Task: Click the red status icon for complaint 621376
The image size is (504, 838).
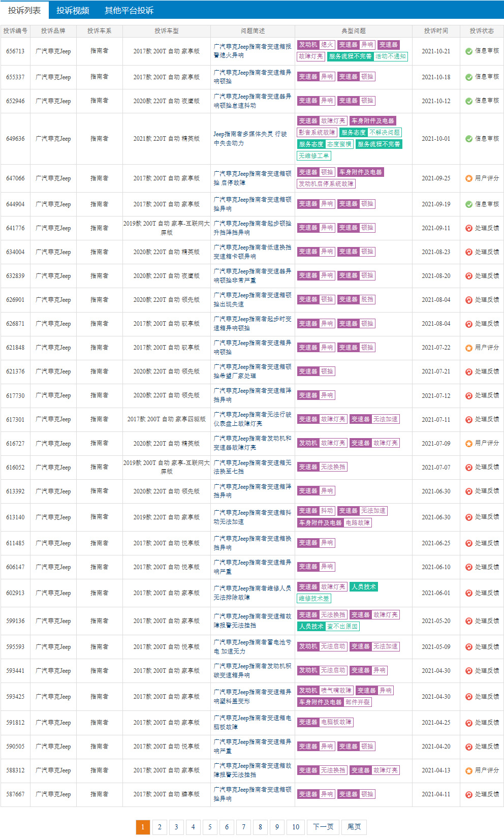Action: tap(469, 372)
